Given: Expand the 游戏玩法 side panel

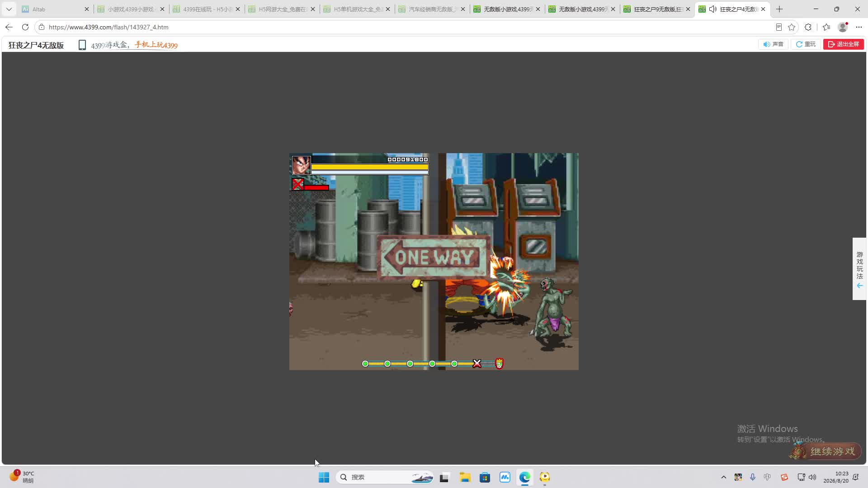Looking at the screenshot, I should coord(859,269).
